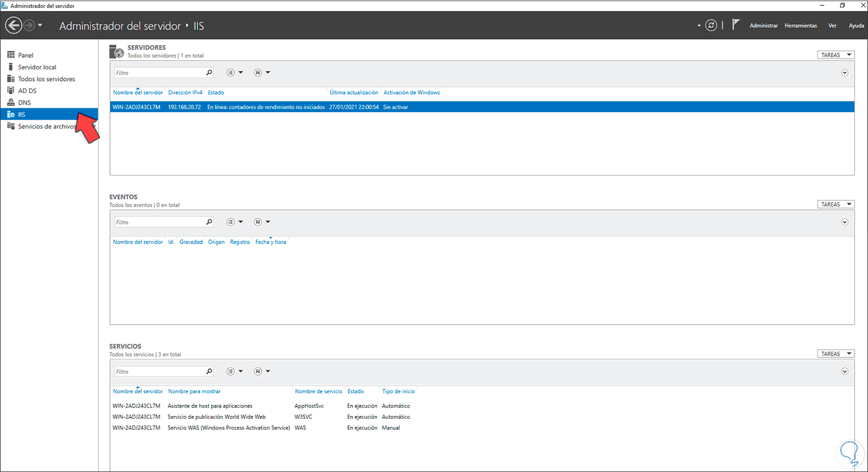The image size is (868, 472).
Task: Refresh the IIS view
Action: point(711,25)
